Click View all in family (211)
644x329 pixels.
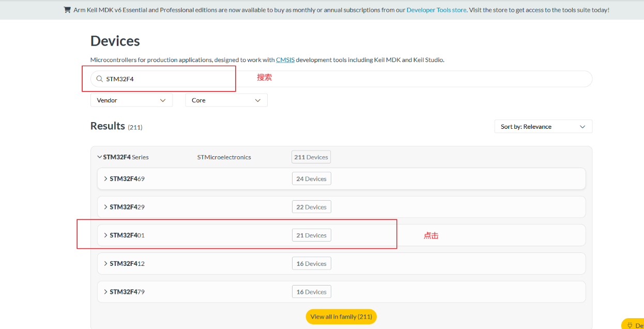341,317
